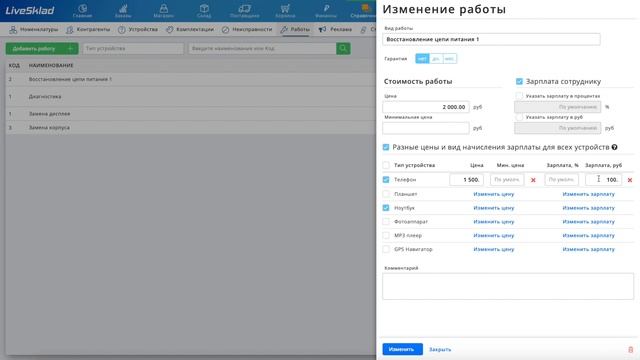Viewport: 640px width, 360px height.
Task: Focus Телефон minimum price field
Action: point(507,180)
